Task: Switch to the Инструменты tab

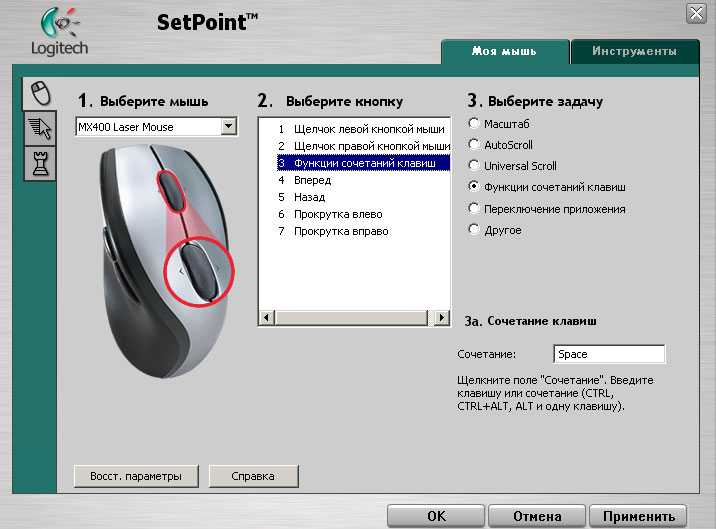Action: pyautogui.click(x=635, y=51)
